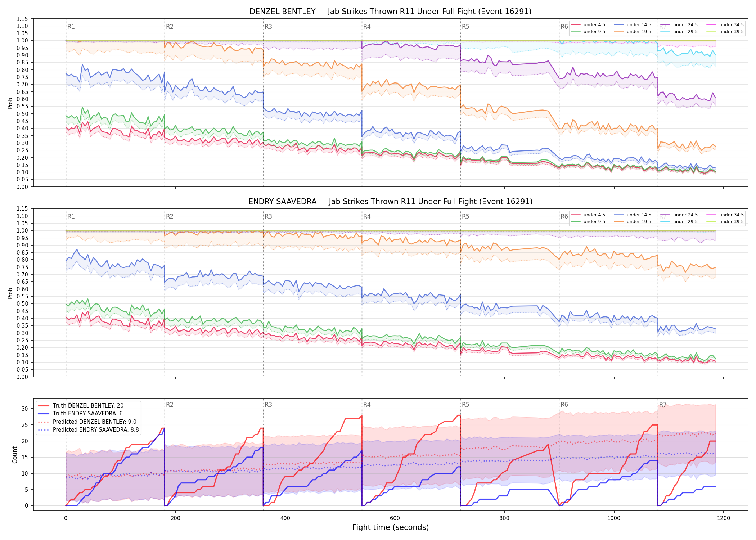Image resolution: width=756 pixels, height=540 pixels.
Task: Click the R6 round label in Count chart
Action: click(x=564, y=405)
